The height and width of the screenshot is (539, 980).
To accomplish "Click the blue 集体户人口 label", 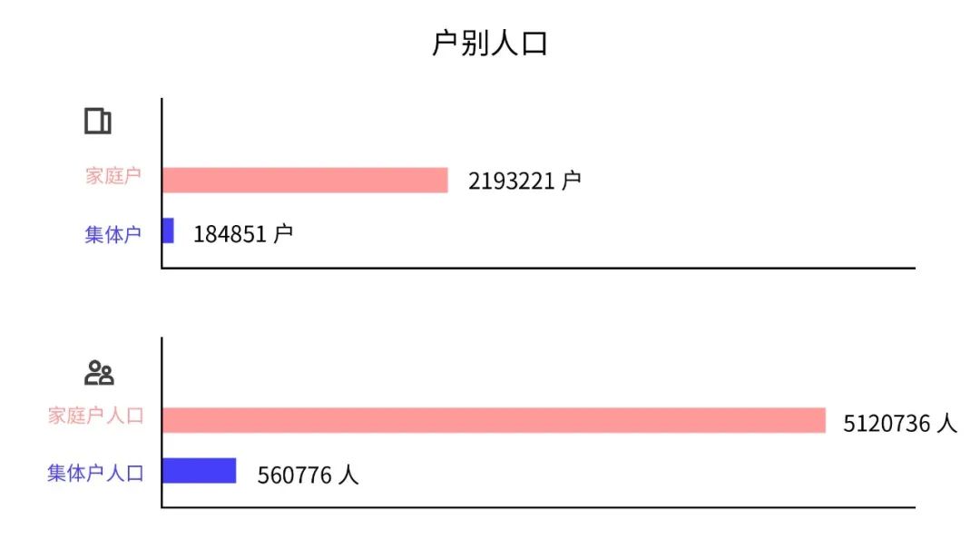I will [95, 473].
